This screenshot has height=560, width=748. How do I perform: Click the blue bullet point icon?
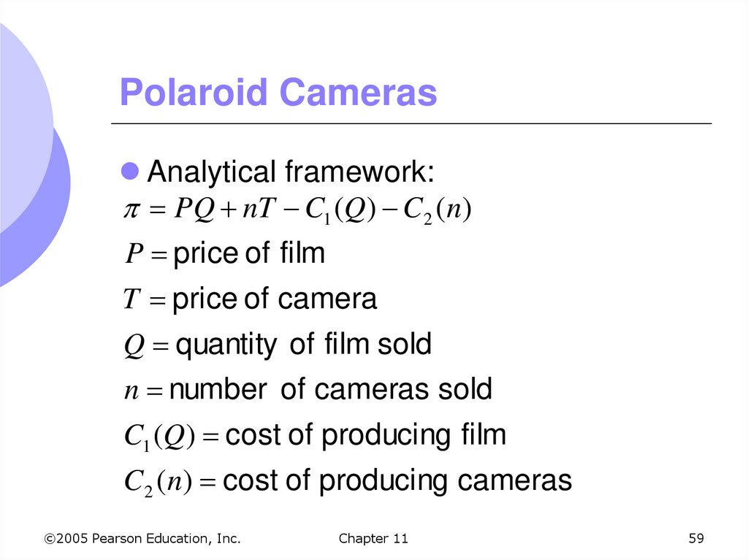(130, 172)
